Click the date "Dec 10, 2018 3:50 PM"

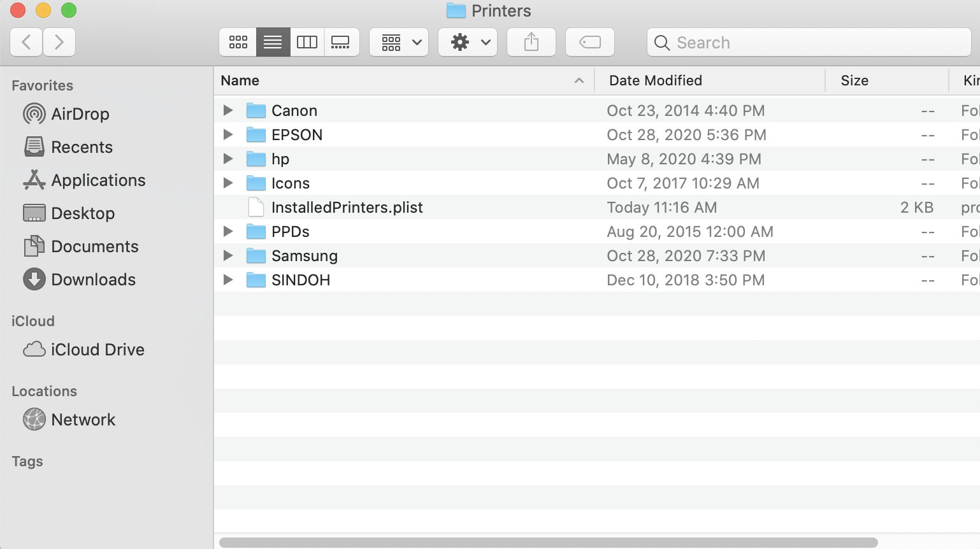686,280
